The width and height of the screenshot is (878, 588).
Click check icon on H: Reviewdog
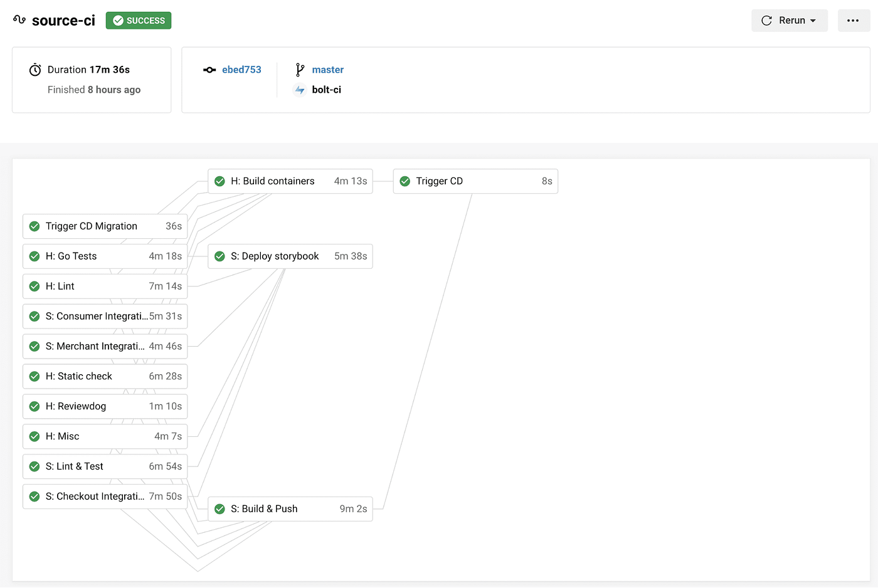coord(34,407)
